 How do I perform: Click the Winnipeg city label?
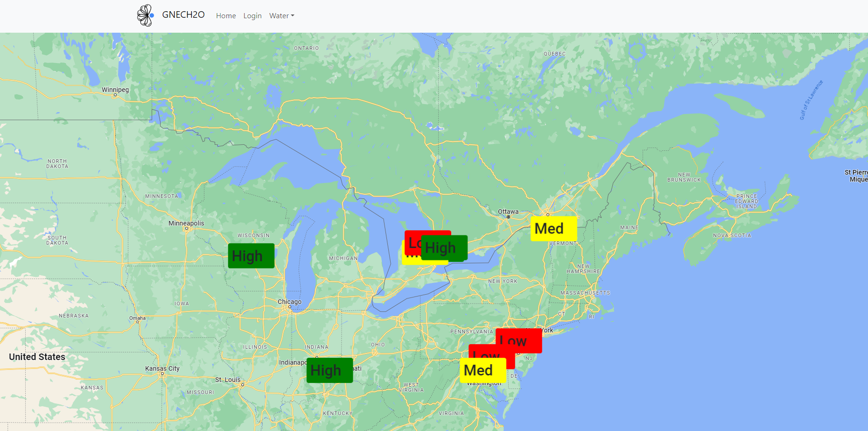[115, 90]
